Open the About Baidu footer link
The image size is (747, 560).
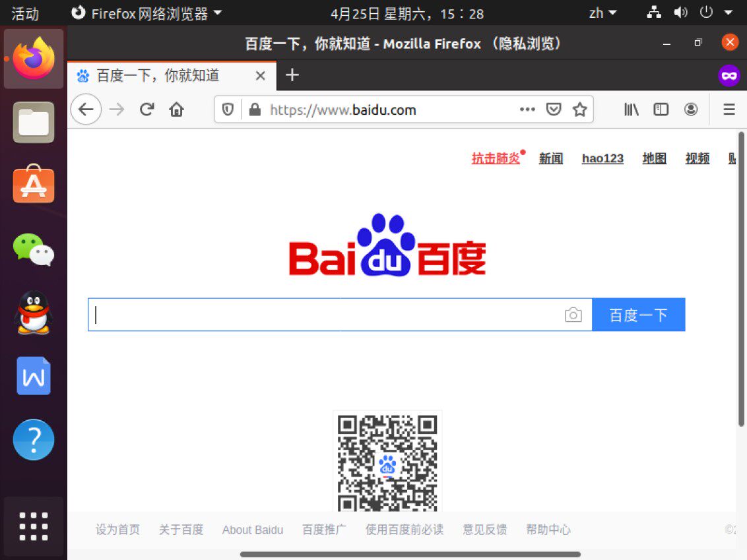253,530
